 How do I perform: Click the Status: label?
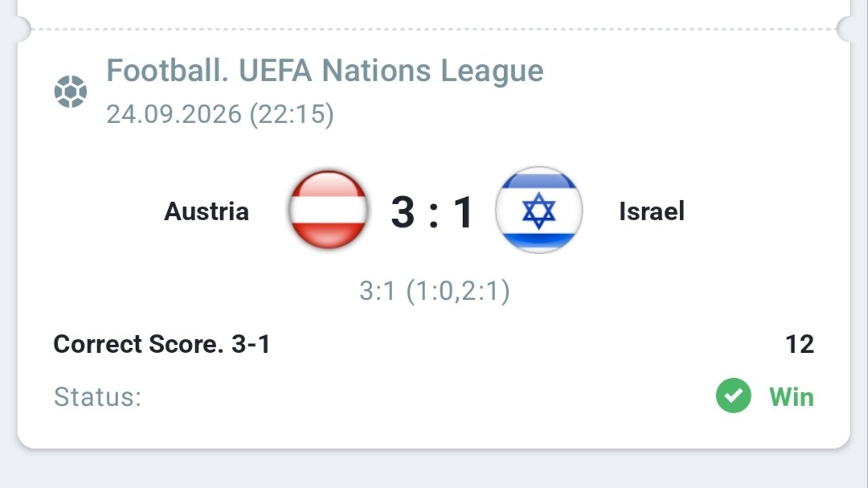click(x=97, y=396)
